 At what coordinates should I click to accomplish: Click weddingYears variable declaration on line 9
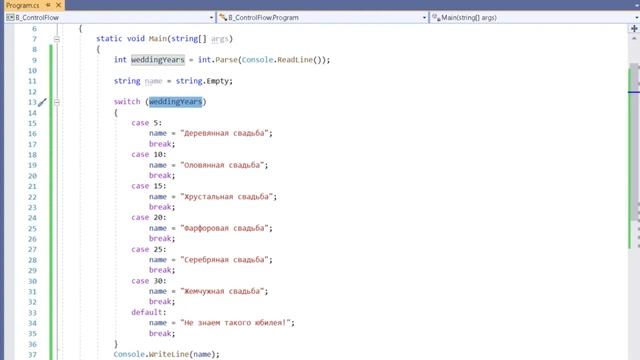pos(158,60)
